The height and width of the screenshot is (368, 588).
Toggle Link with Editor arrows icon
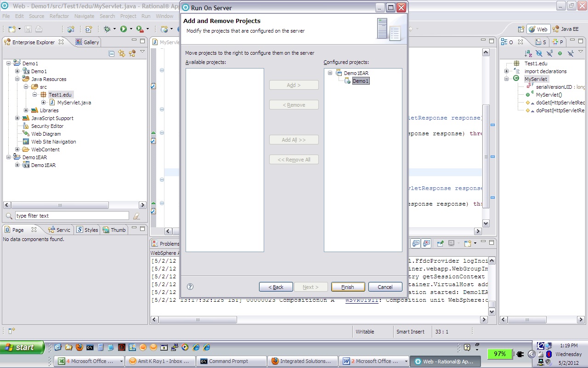coord(122,53)
